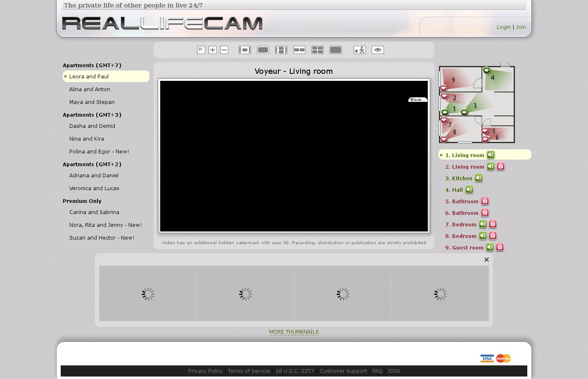Click lock icon beside 9. Guest room
588x379 pixels.
click(x=500, y=247)
